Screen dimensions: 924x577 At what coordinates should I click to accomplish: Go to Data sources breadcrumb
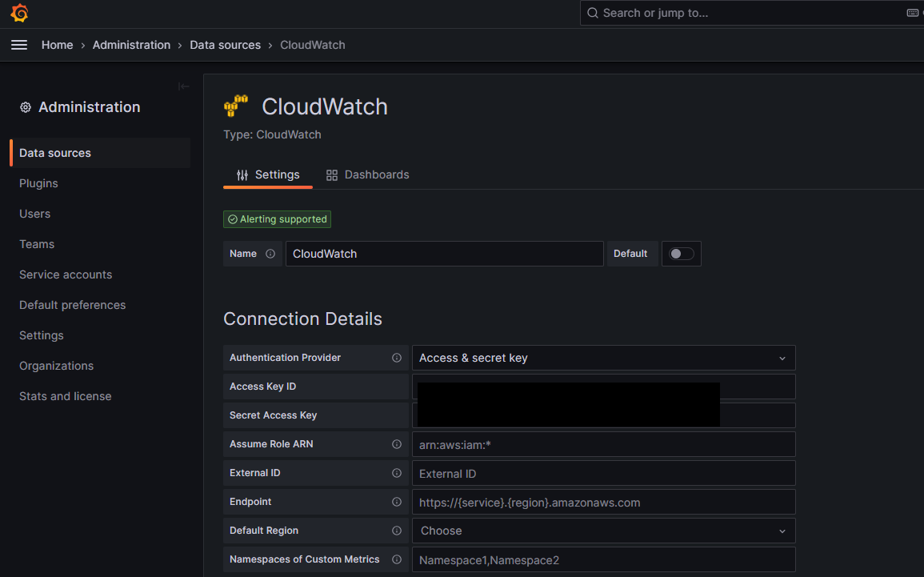click(225, 45)
